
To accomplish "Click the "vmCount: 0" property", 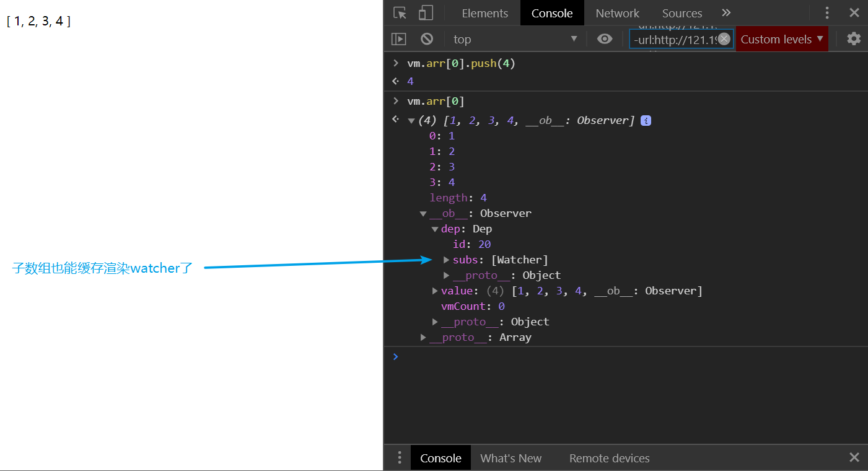I will (x=473, y=306).
